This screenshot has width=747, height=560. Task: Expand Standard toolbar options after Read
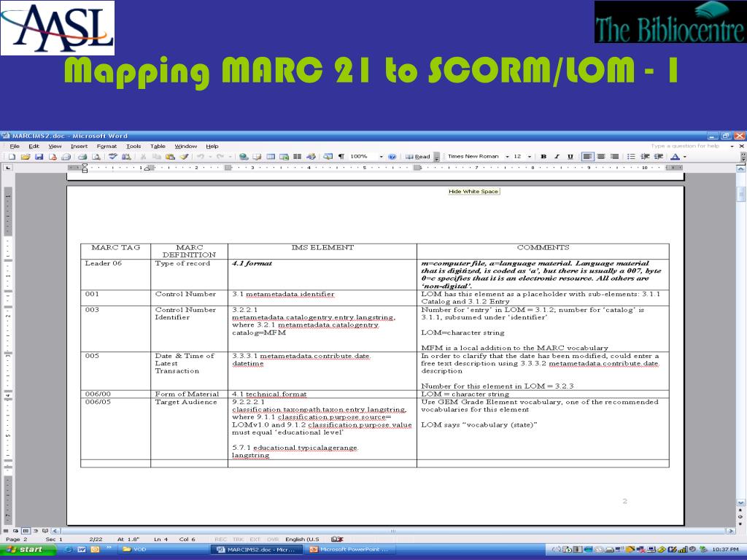(436, 157)
